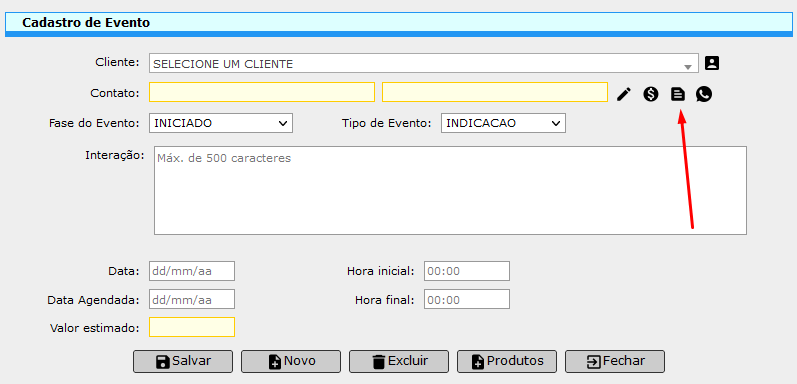Click the Cadastro de Evento title

(86, 23)
